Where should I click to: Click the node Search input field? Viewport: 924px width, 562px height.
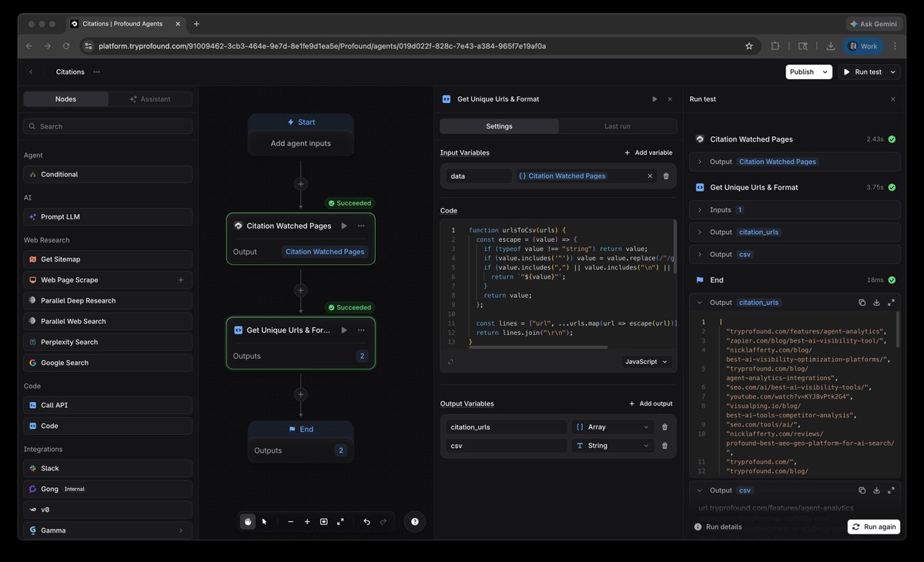[x=108, y=126]
